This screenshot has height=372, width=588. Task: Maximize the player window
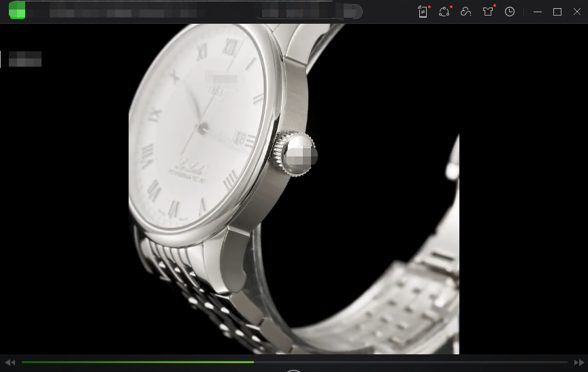[557, 12]
